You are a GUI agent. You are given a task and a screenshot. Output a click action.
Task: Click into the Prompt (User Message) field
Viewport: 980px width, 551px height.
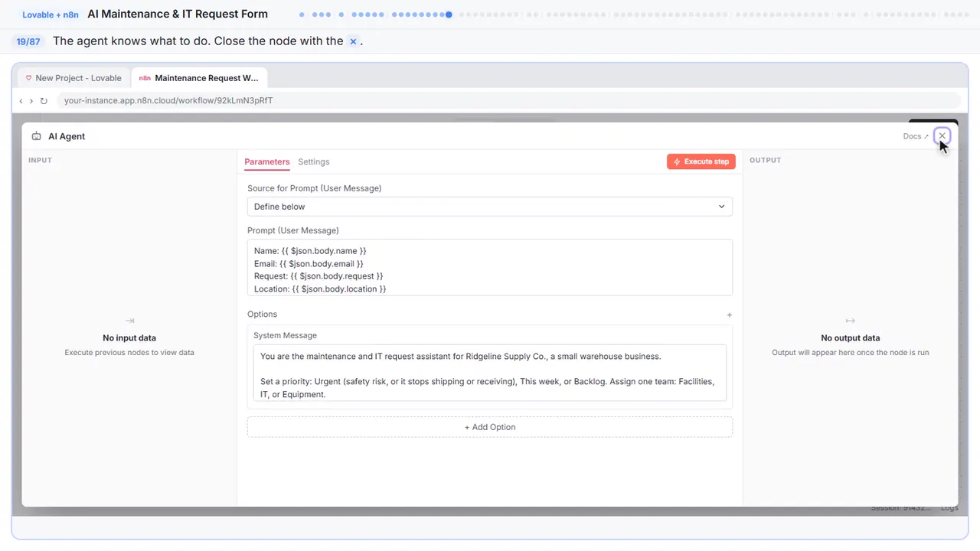(x=490, y=267)
